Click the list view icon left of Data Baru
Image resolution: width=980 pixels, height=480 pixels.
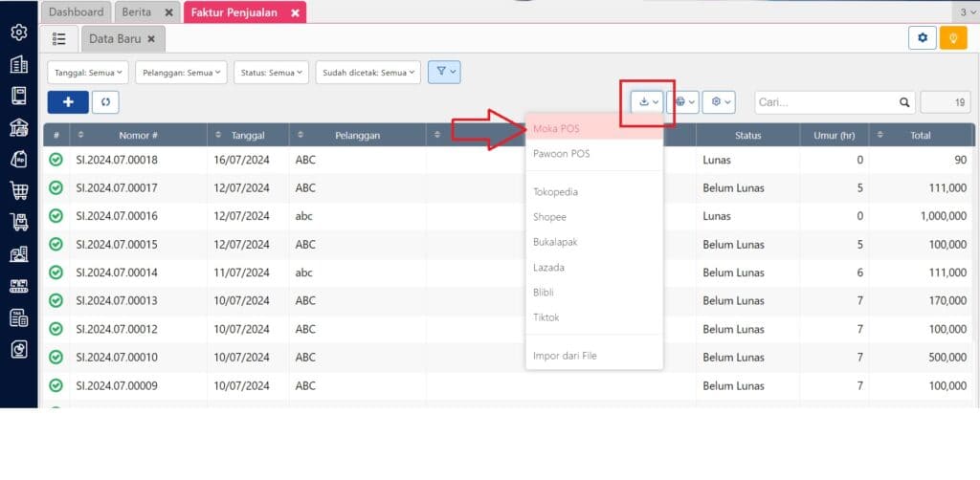click(x=59, y=38)
